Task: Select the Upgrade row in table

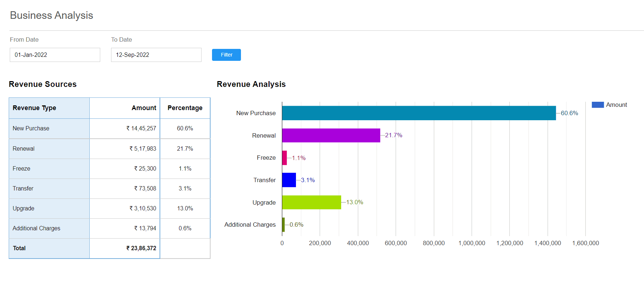Action: [x=110, y=209]
